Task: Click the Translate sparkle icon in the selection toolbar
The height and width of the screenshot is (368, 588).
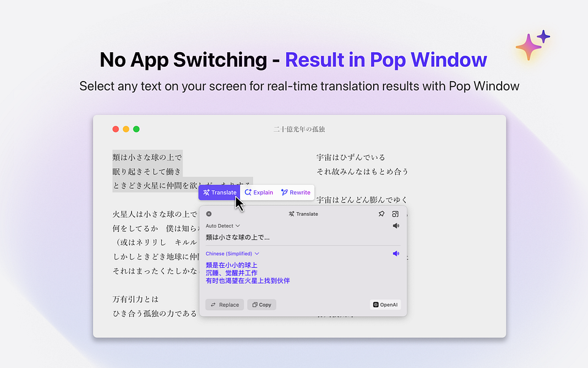Action: click(x=207, y=192)
